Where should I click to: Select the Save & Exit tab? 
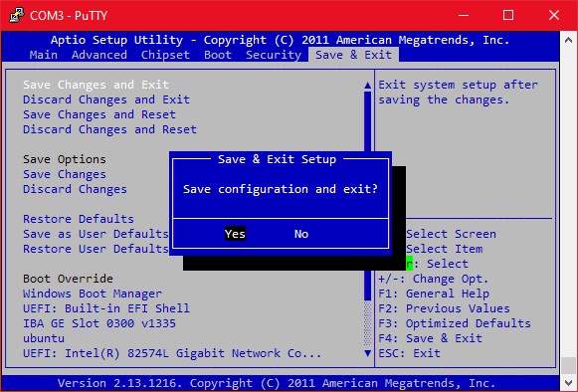(353, 55)
